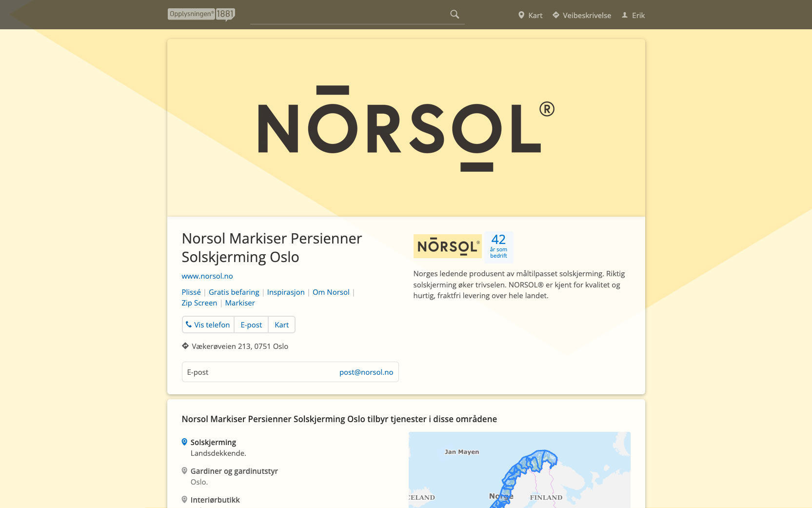The width and height of the screenshot is (812, 508).
Task: Select the Zip Screen link
Action: click(199, 303)
